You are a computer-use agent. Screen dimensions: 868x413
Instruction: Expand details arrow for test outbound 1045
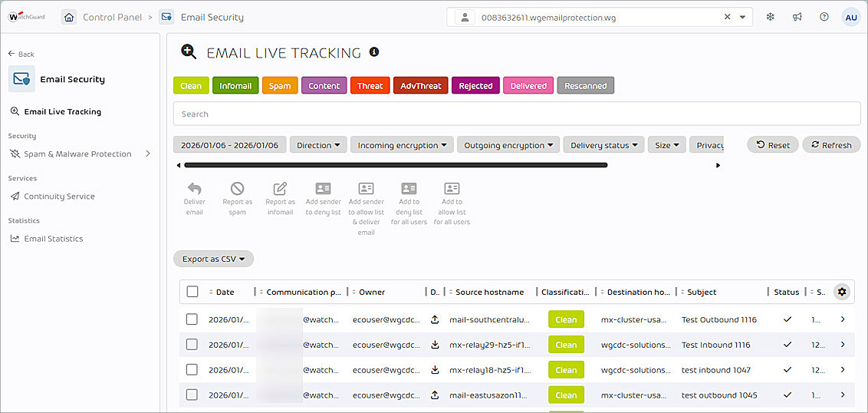click(843, 395)
